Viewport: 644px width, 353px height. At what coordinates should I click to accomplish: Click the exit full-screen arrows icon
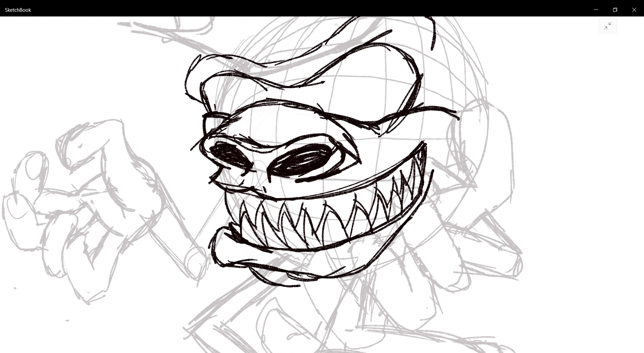(x=607, y=26)
